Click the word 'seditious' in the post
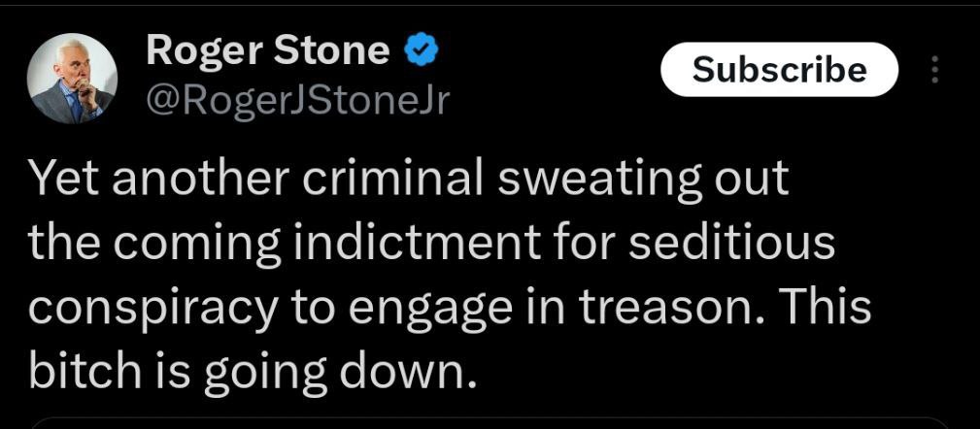 [731, 245]
